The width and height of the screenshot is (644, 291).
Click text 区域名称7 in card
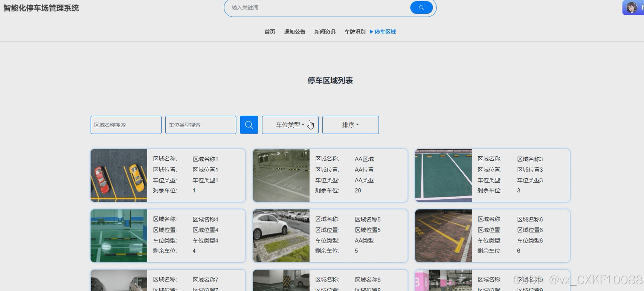click(x=205, y=280)
